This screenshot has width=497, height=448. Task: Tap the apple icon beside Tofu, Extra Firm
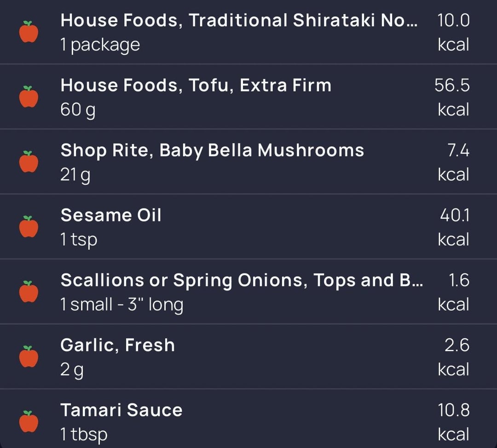click(x=29, y=97)
